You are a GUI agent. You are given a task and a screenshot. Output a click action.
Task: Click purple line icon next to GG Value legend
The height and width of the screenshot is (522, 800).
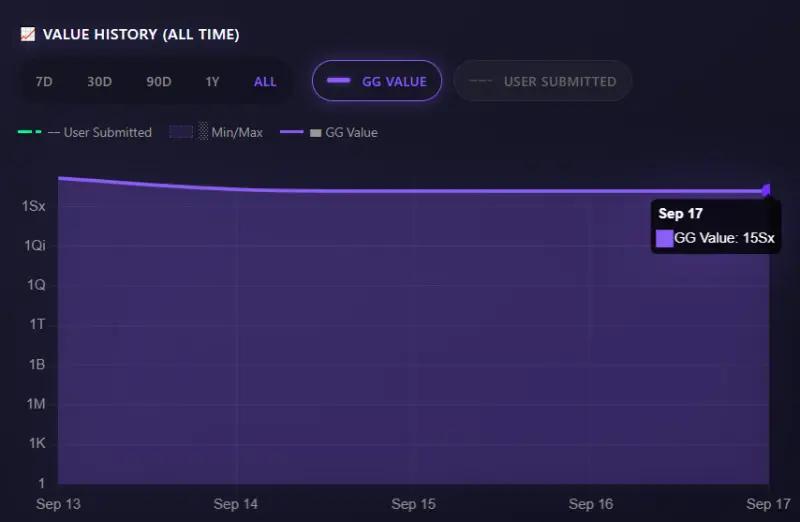[292, 132]
